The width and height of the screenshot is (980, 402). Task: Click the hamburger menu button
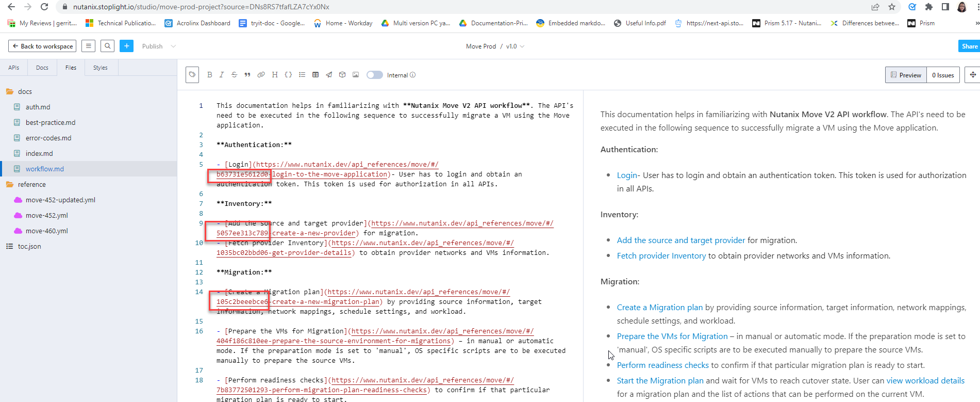click(x=89, y=46)
